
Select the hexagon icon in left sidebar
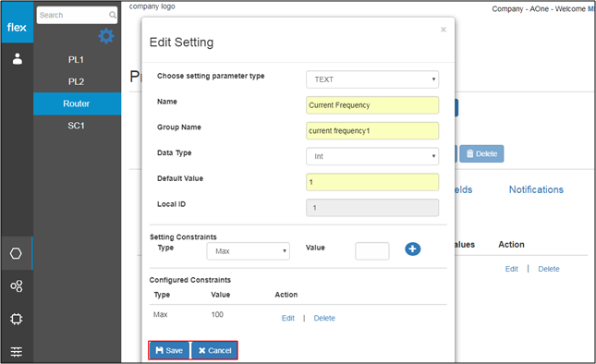tap(16, 253)
